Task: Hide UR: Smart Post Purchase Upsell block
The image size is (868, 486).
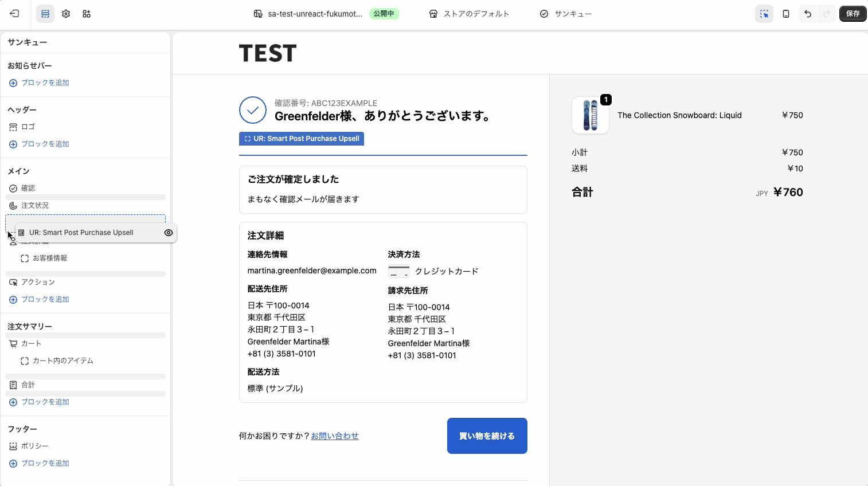Action: click(169, 233)
